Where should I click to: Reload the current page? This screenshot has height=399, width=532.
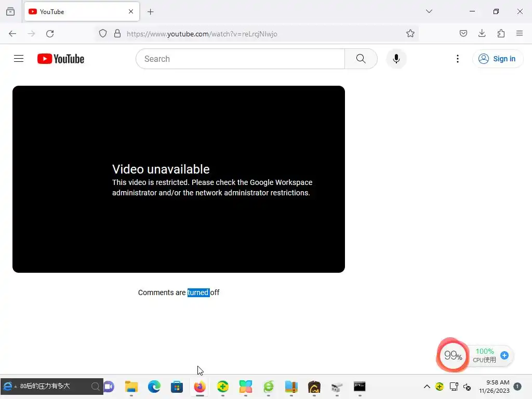pos(50,34)
